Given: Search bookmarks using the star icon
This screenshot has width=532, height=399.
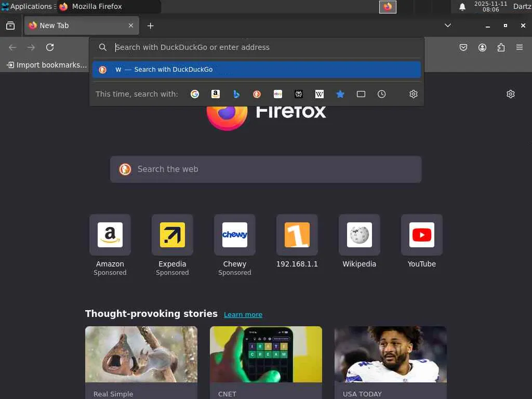Looking at the screenshot, I should tap(340, 94).
